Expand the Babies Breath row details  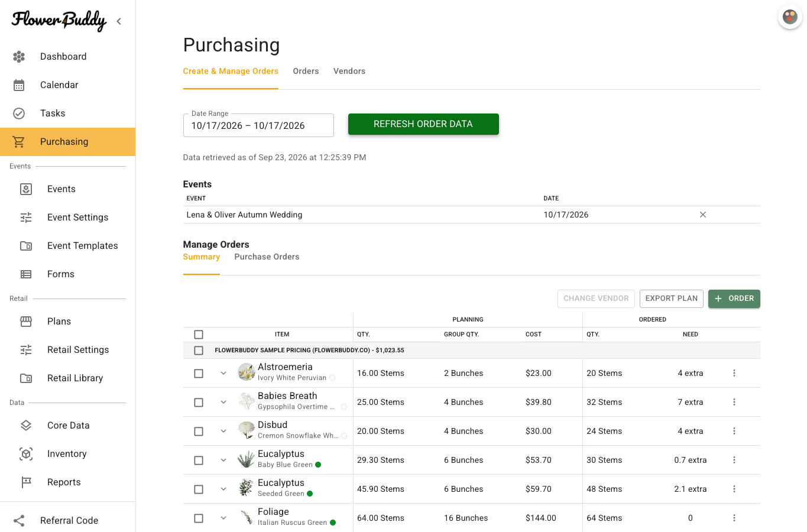(x=223, y=402)
